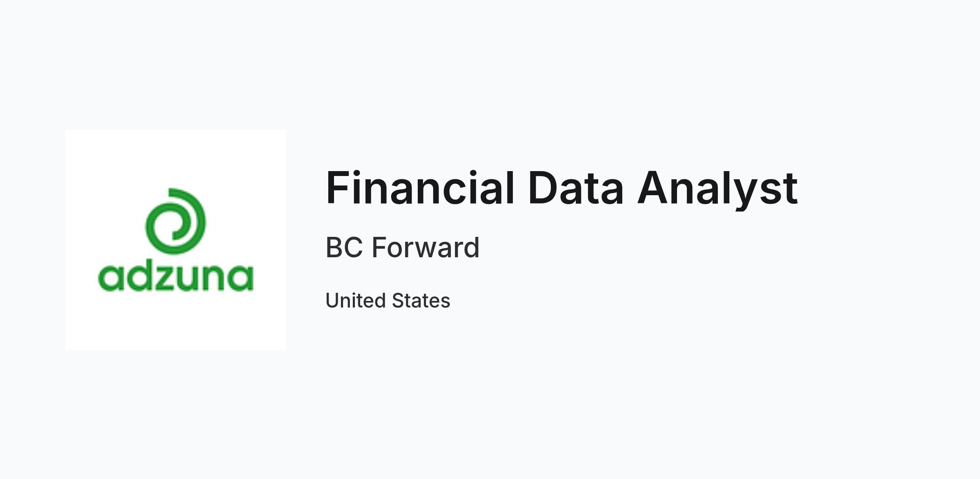Viewport: 980px width, 479px height.
Task: Open the white Adzuna logo tile
Action: (176, 240)
